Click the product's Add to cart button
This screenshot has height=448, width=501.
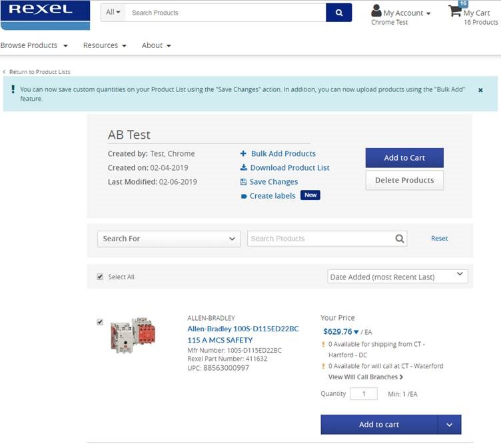pyautogui.click(x=379, y=425)
